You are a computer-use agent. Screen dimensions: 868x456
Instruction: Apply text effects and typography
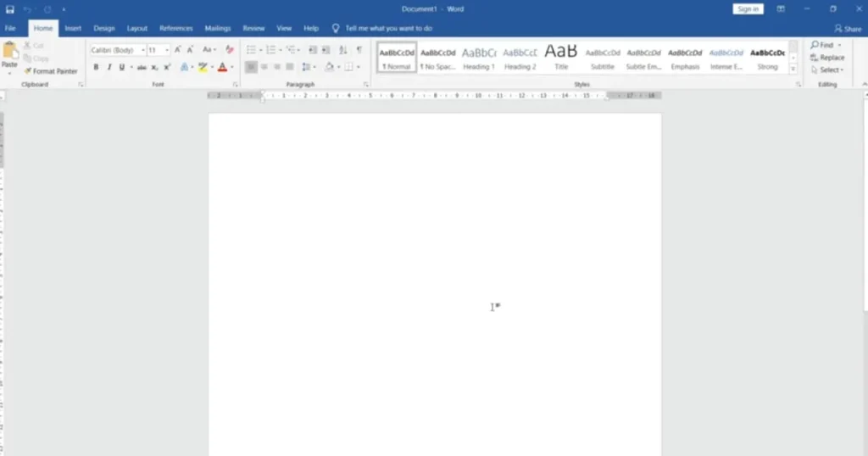[x=184, y=67]
